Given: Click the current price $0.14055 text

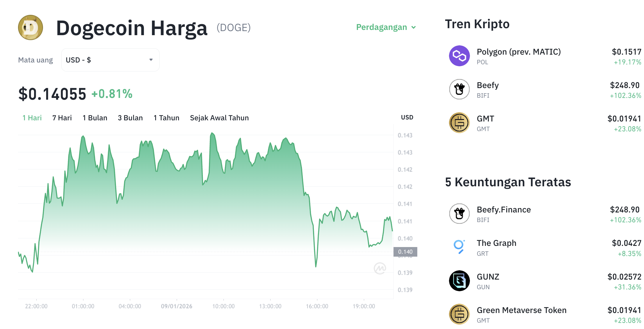Looking at the screenshot, I should point(52,94).
